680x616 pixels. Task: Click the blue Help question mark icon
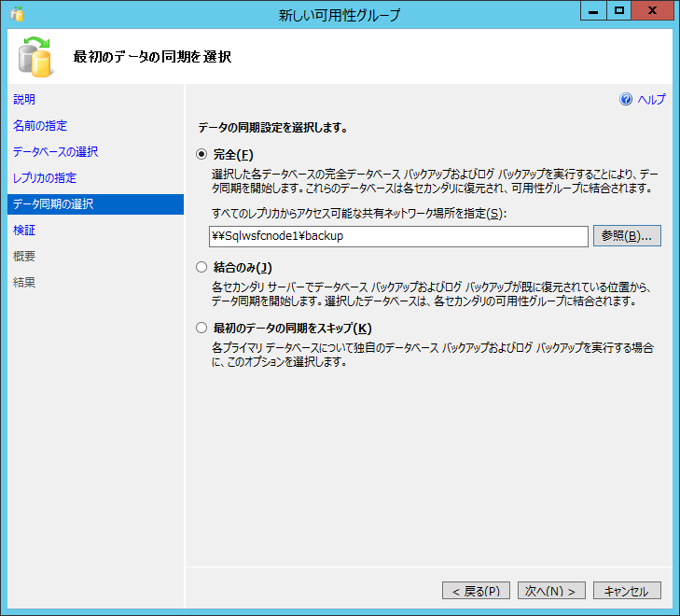(x=626, y=100)
